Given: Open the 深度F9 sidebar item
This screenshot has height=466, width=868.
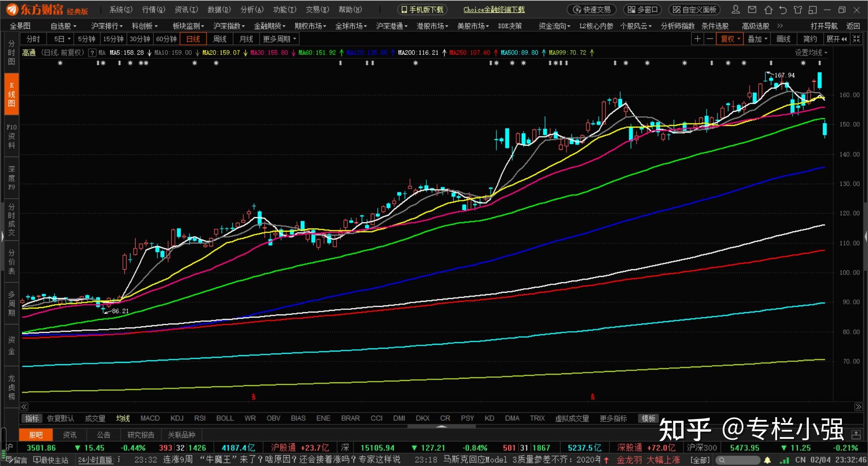Looking at the screenshot, I should click(11, 178).
